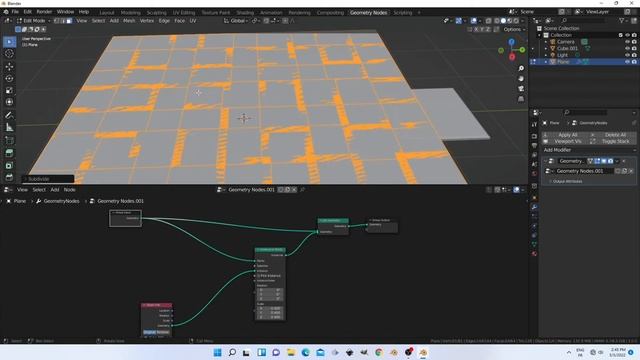Toggle modifier edit mode display button

(597, 161)
